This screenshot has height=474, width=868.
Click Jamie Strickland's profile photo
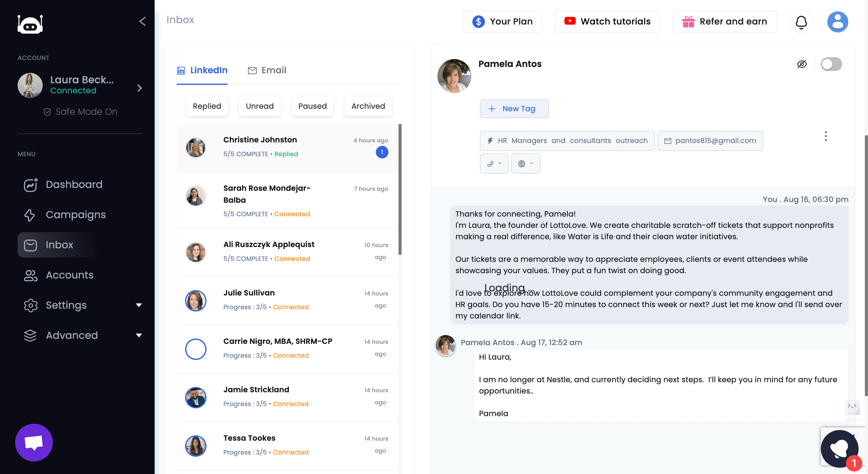196,398
